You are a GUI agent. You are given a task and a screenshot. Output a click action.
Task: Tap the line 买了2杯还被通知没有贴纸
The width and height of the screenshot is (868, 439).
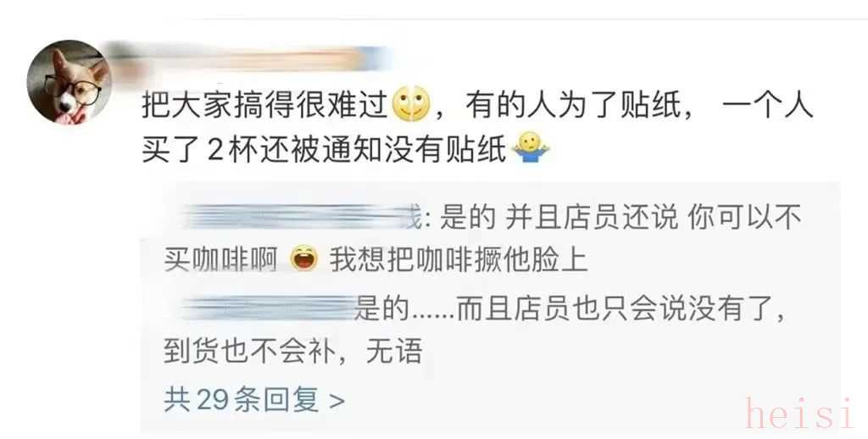click(x=325, y=147)
